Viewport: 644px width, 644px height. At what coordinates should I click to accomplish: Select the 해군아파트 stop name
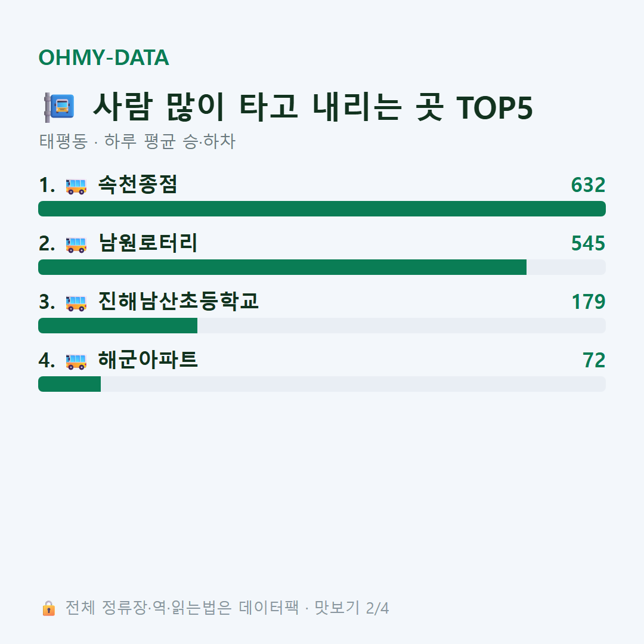tap(148, 360)
